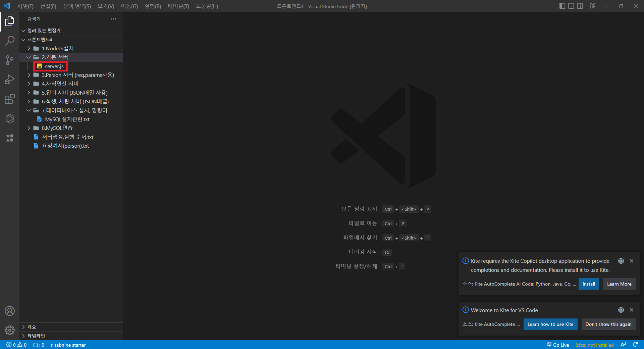Open the Kite icon in activity bar

(10, 118)
